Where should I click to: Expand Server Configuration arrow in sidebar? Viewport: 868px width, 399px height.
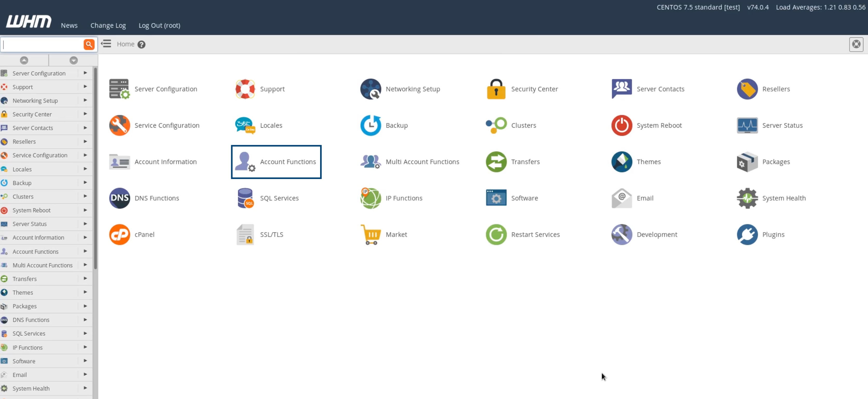coord(85,73)
